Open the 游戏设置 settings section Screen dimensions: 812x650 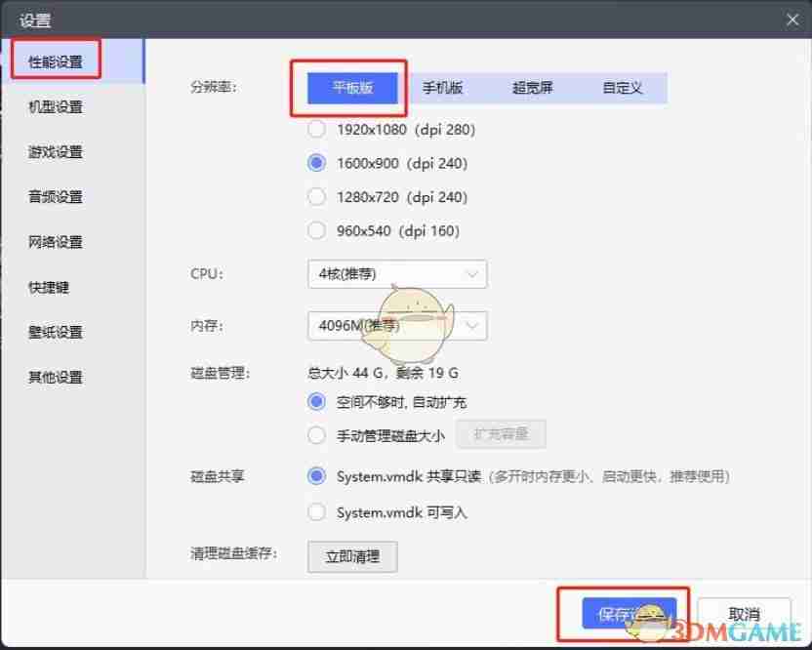tap(59, 151)
